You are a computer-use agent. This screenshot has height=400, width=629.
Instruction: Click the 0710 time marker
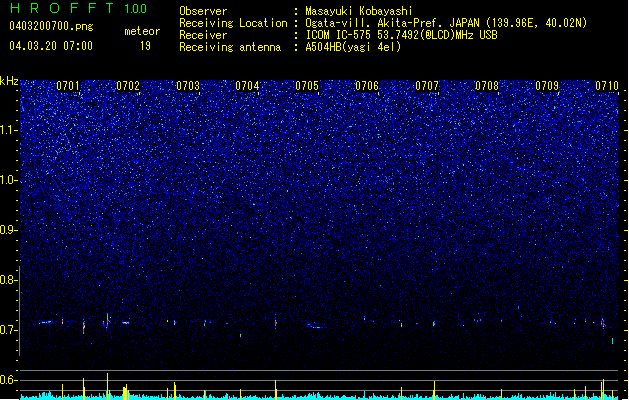point(607,86)
